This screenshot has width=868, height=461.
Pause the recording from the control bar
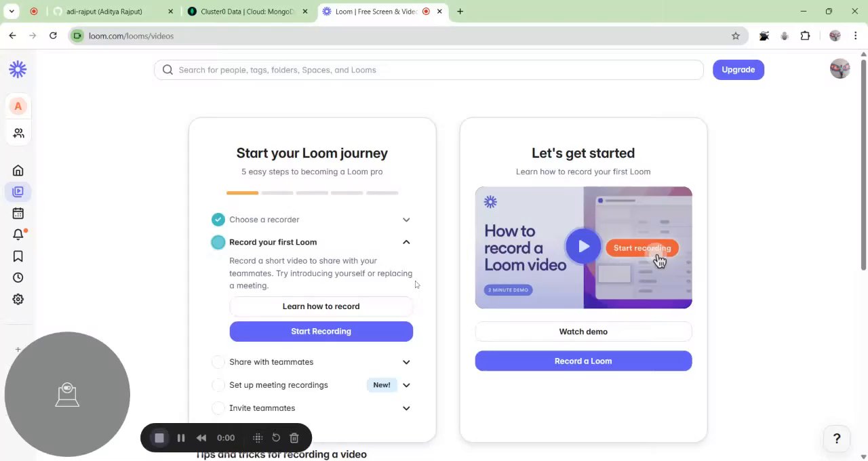tap(181, 438)
